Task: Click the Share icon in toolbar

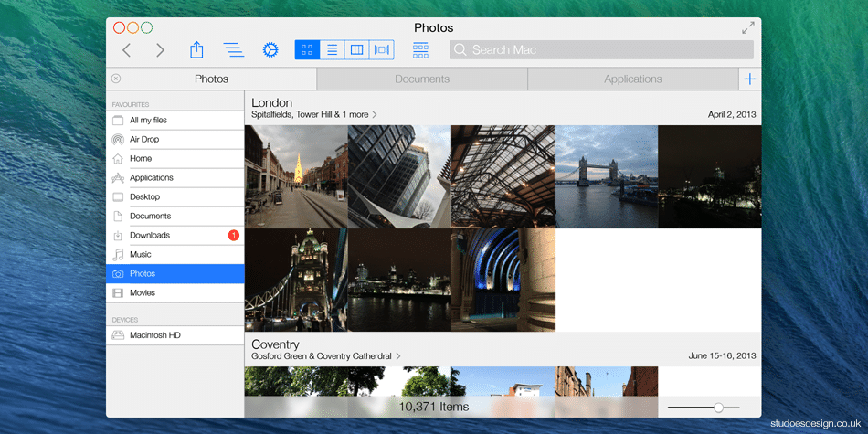Action: 196,50
